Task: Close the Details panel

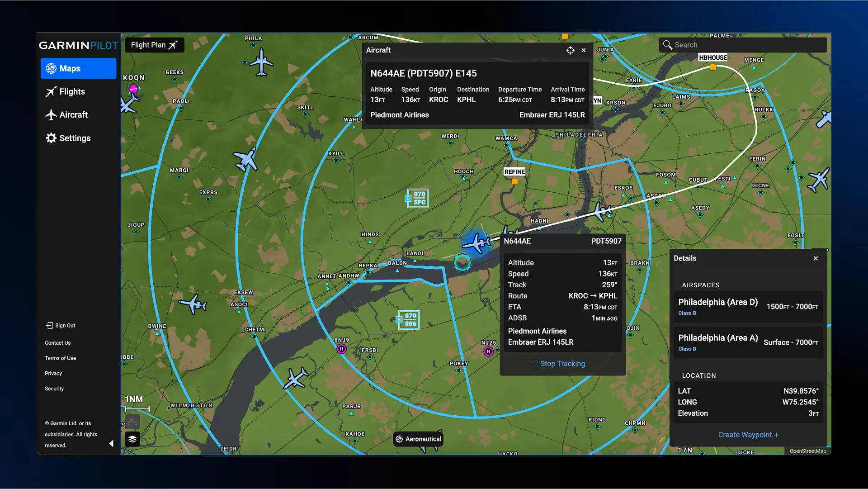Action: 816,258
